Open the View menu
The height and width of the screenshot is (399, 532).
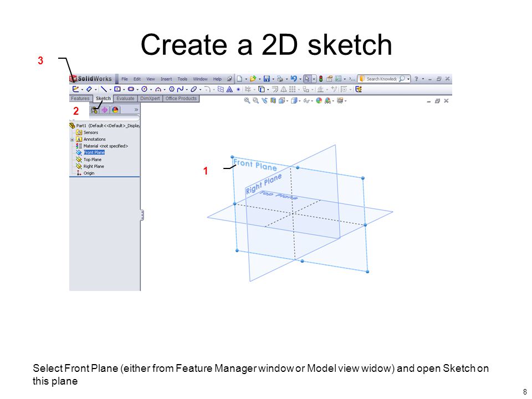(151, 79)
